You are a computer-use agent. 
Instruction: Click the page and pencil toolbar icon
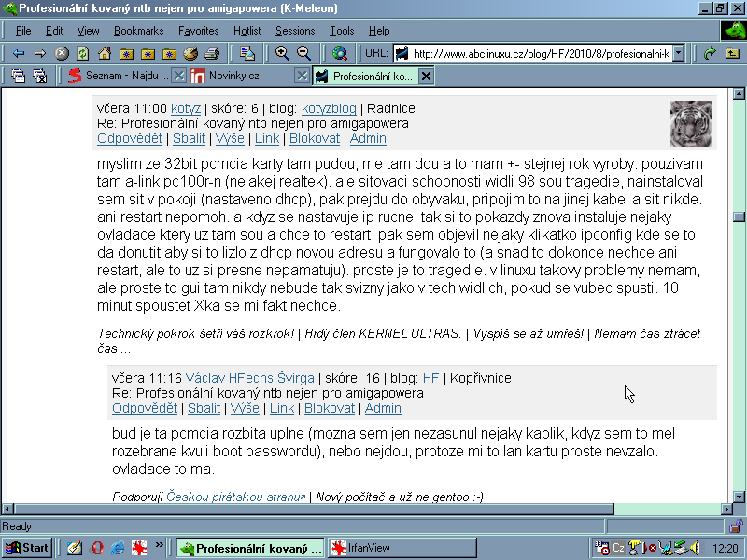point(247,53)
